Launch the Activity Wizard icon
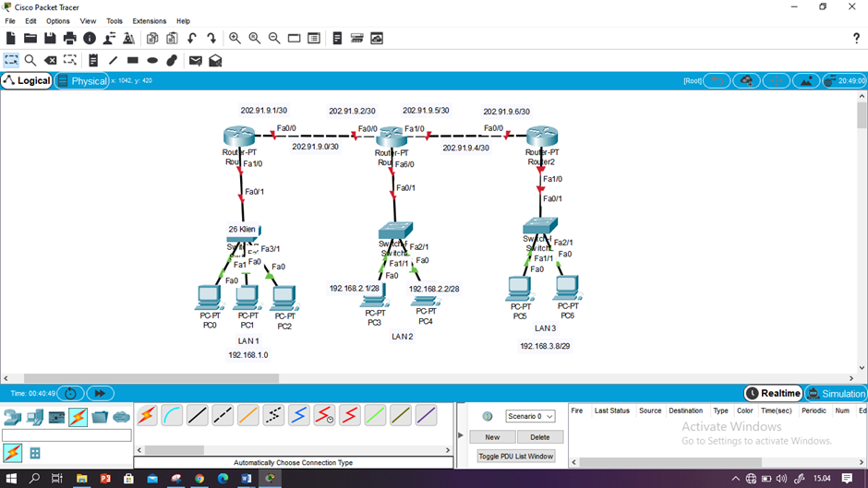 (129, 38)
